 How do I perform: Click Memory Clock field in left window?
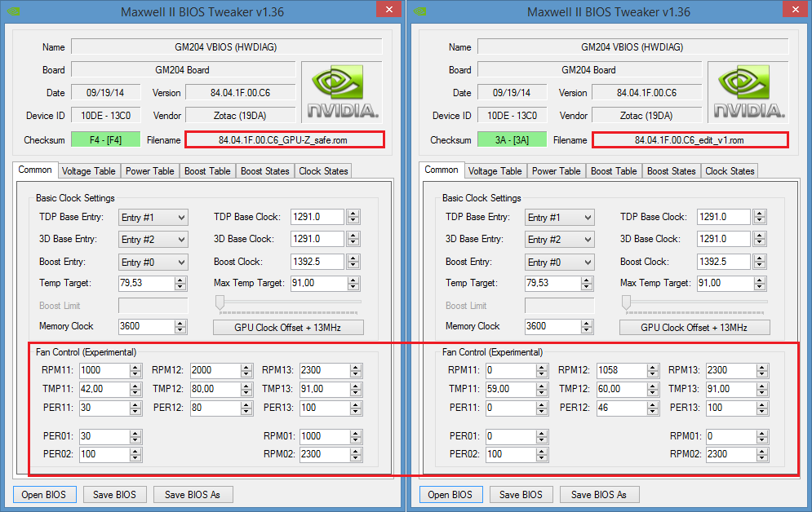point(147,326)
